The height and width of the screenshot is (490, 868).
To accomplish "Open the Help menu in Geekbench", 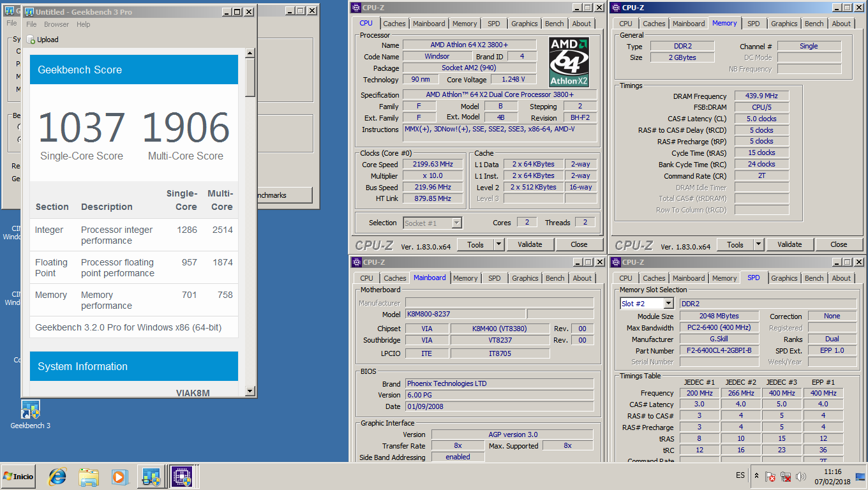I will [84, 24].
